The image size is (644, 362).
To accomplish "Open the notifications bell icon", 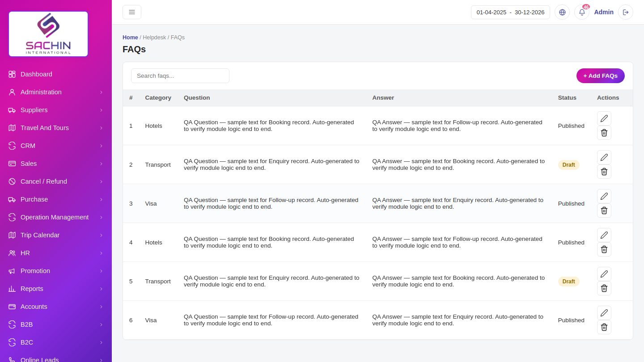I will (x=582, y=12).
